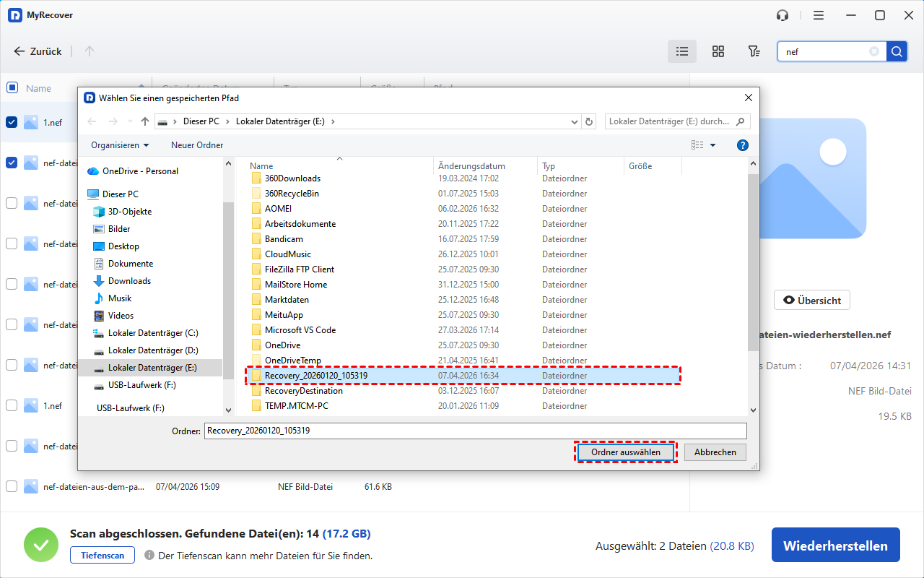This screenshot has height=578, width=924.
Task: Open the dialog help question icon
Action: coord(742,145)
